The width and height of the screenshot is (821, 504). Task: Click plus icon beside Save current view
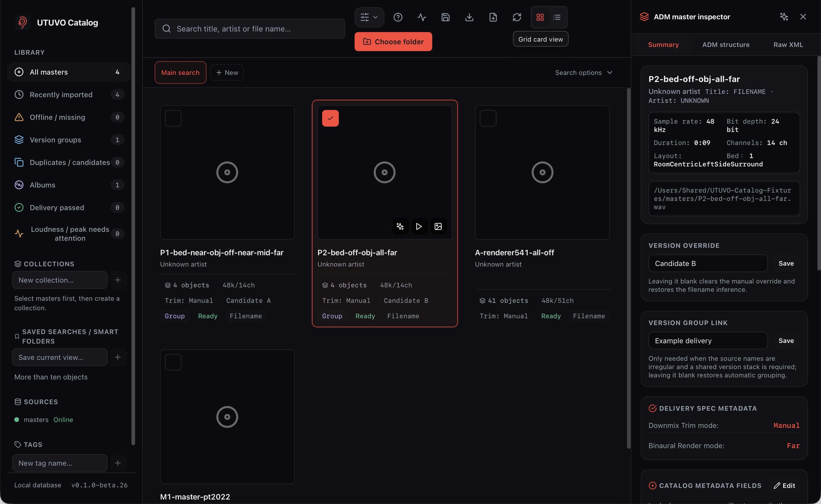click(118, 357)
